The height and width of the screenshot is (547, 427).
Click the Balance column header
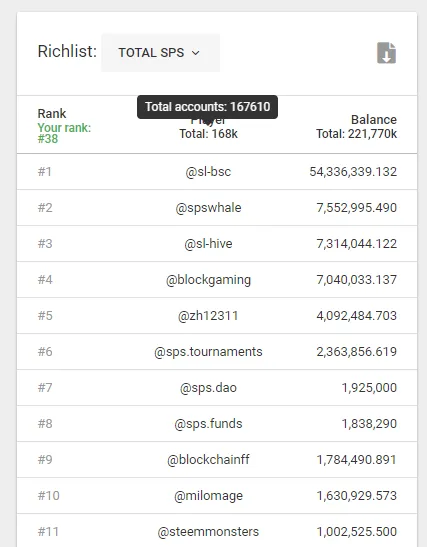374,120
